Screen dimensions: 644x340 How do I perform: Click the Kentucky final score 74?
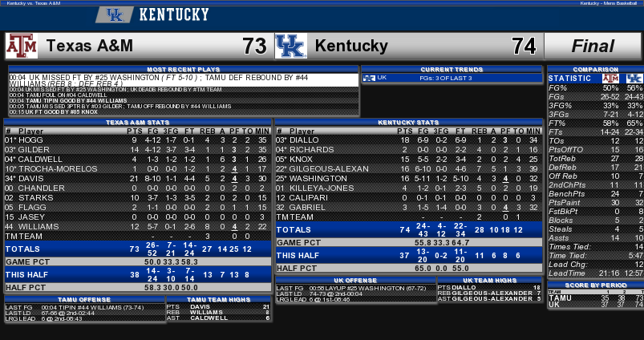524,46
